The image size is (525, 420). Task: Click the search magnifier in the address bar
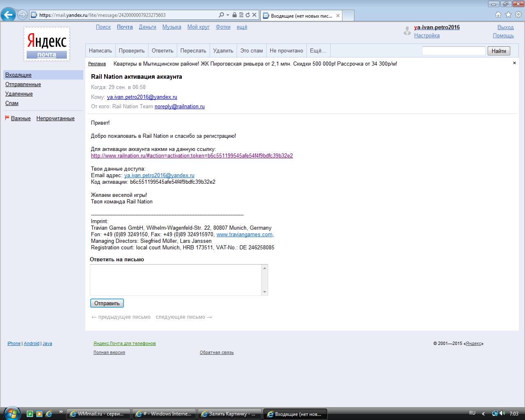coord(221,15)
